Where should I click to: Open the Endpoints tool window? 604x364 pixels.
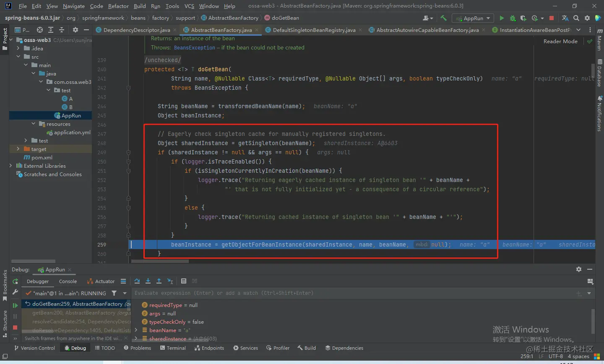pyautogui.click(x=209, y=348)
